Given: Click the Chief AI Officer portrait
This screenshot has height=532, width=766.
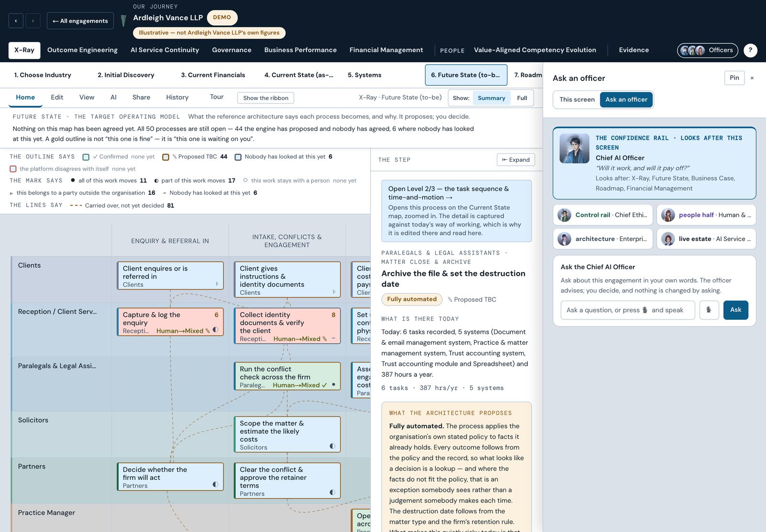Looking at the screenshot, I should click(574, 148).
